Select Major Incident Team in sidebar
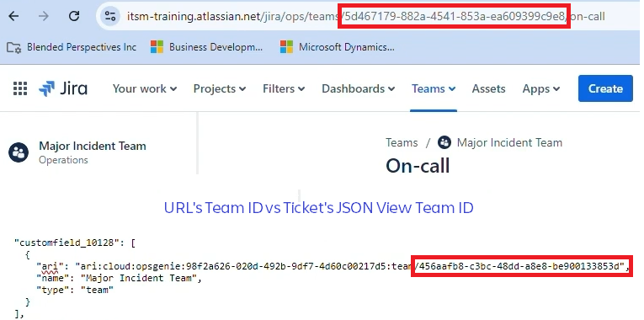The height and width of the screenshot is (320, 644). [x=93, y=146]
